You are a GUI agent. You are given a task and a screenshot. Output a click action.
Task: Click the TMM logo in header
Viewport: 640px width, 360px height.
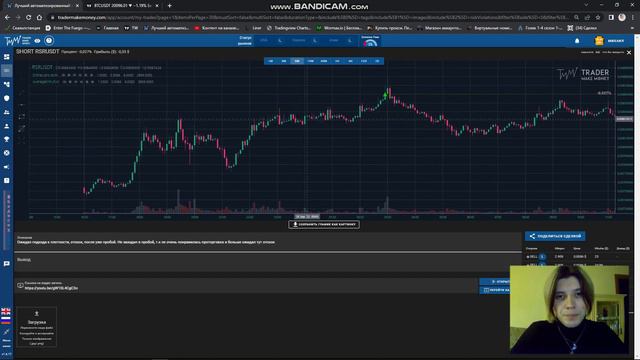click(17, 40)
